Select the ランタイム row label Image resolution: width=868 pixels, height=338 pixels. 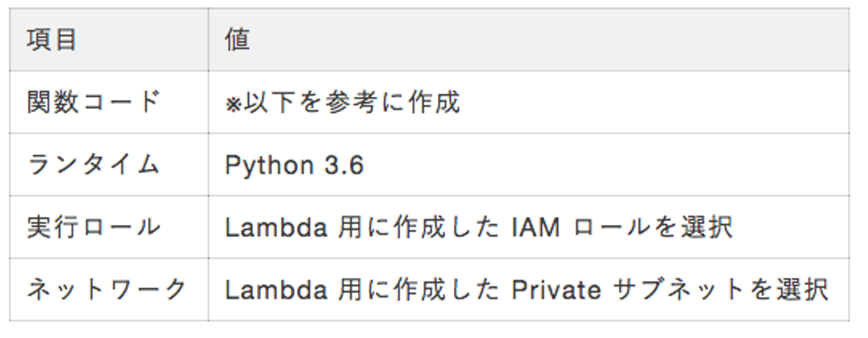point(93,165)
